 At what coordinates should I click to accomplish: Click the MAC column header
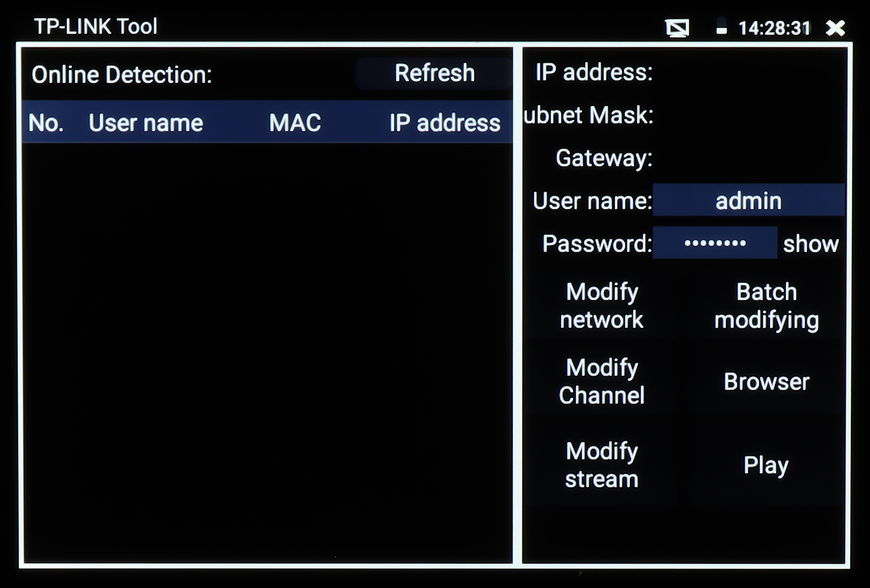pos(295,123)
